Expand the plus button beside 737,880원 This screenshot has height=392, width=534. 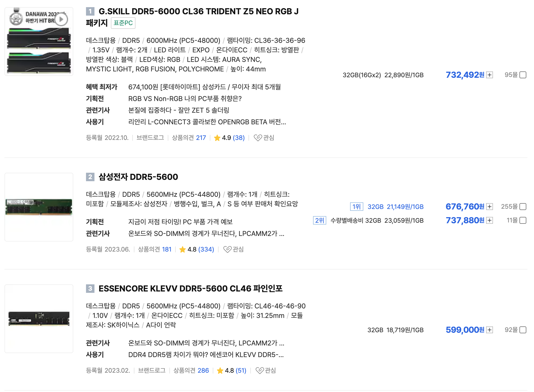(x=490, y=220)
